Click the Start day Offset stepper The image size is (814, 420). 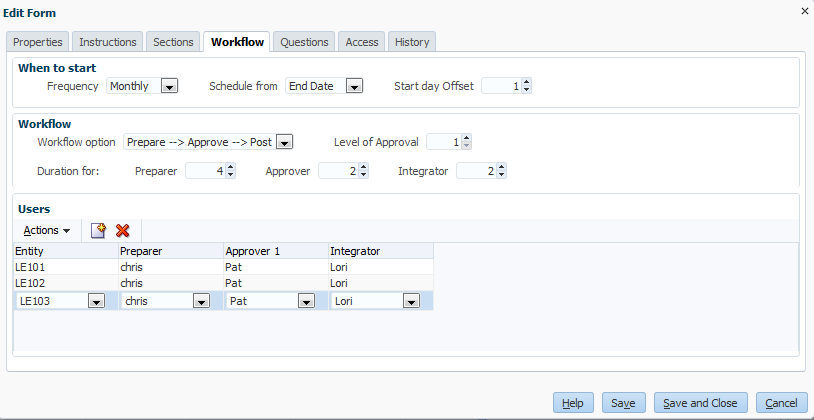click(527, 87)
